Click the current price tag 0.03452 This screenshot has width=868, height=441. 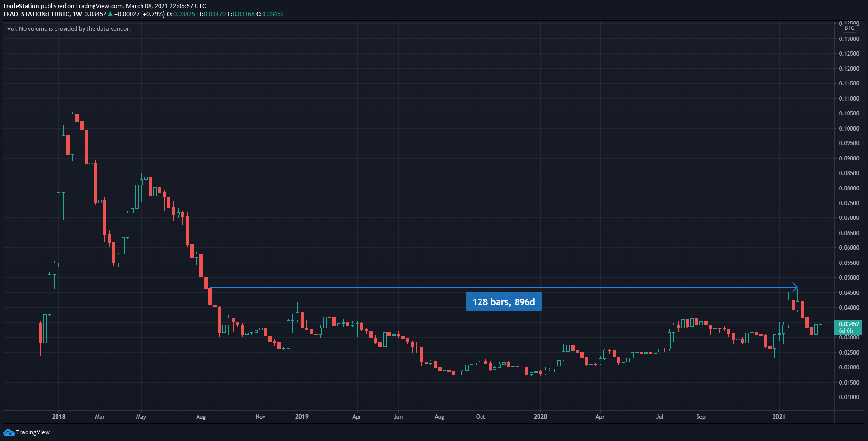pyautogui.click(x=849, y=324)
